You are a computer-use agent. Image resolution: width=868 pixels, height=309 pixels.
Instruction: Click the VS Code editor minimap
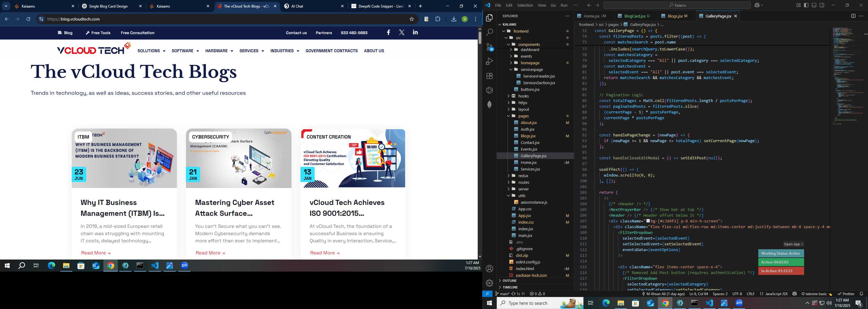click(847, 76)
